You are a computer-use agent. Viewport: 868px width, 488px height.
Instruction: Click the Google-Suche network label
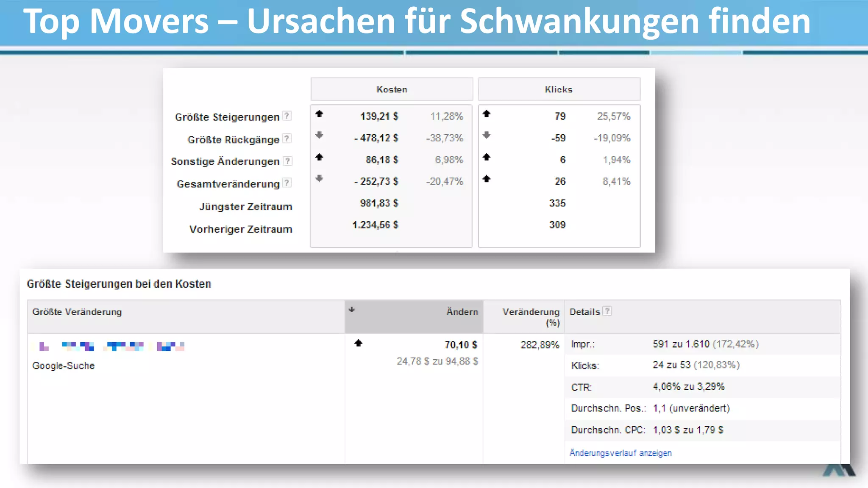(x=64, y=366)
